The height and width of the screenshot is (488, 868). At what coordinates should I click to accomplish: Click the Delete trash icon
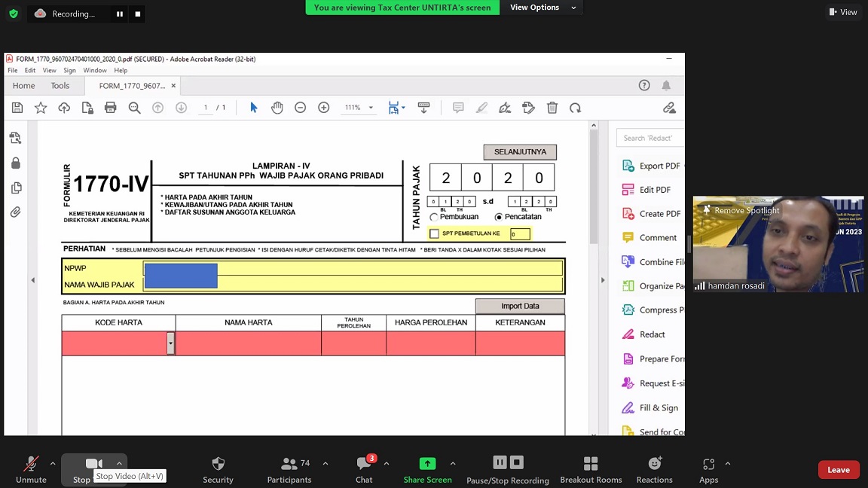(x=552, y=108)
